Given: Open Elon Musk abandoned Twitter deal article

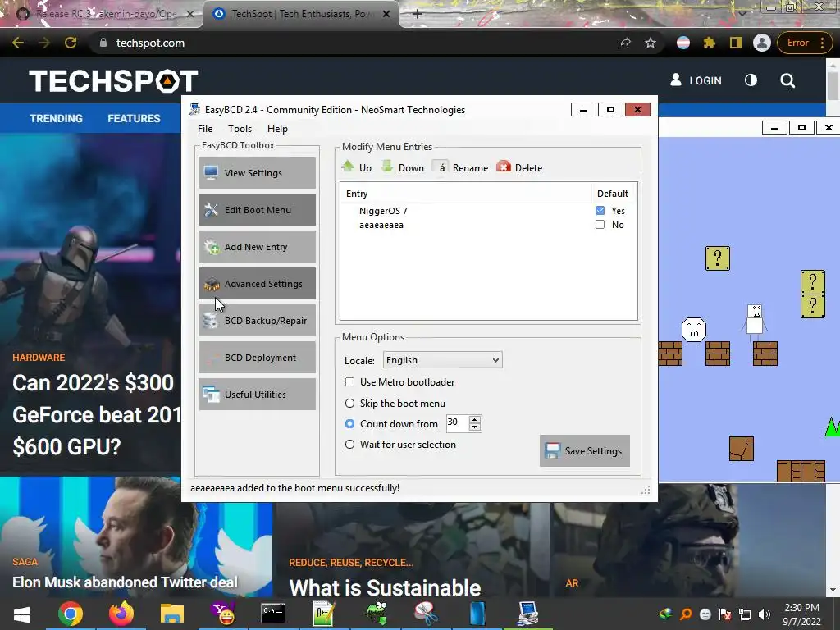Looking at the screenshot, I should point(125,582).
